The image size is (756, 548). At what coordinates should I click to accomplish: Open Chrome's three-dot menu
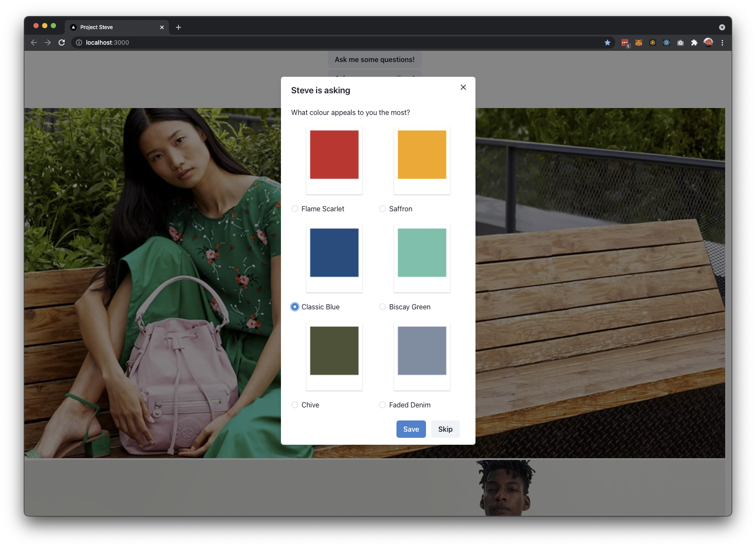point(722,43)
